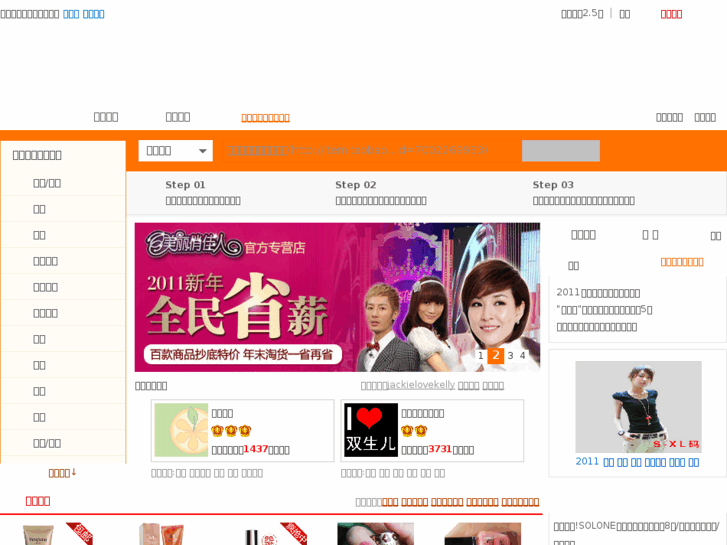Open the ring on finger product thumbnail
Image resolution: width=727 pixels, height=545 pixels.
click(376, 534)
